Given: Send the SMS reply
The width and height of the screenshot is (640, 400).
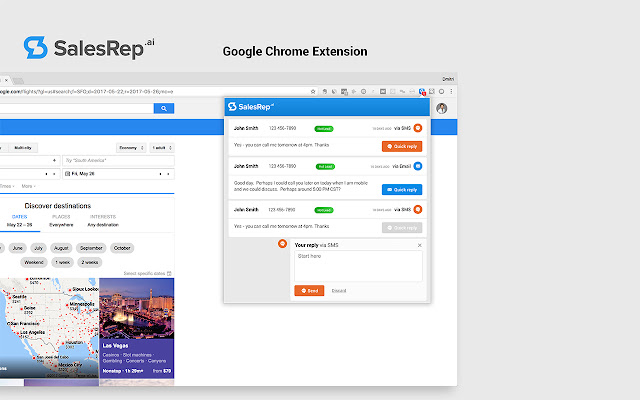Looking at the screenshot, I should (309, 291).
